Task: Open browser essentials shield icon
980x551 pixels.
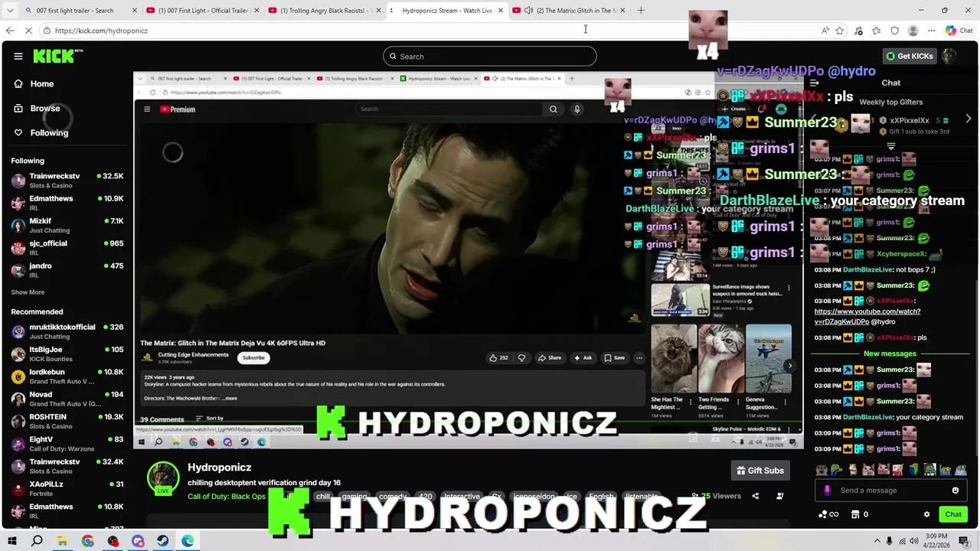Action: pyautogui.click(x=895, y=31)
